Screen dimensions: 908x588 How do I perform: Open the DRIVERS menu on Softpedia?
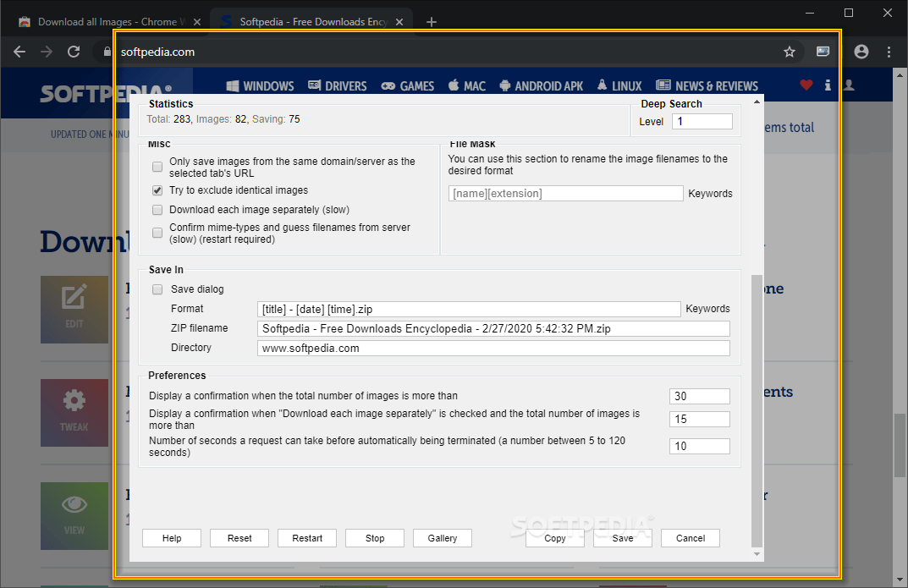coord(338,86)
